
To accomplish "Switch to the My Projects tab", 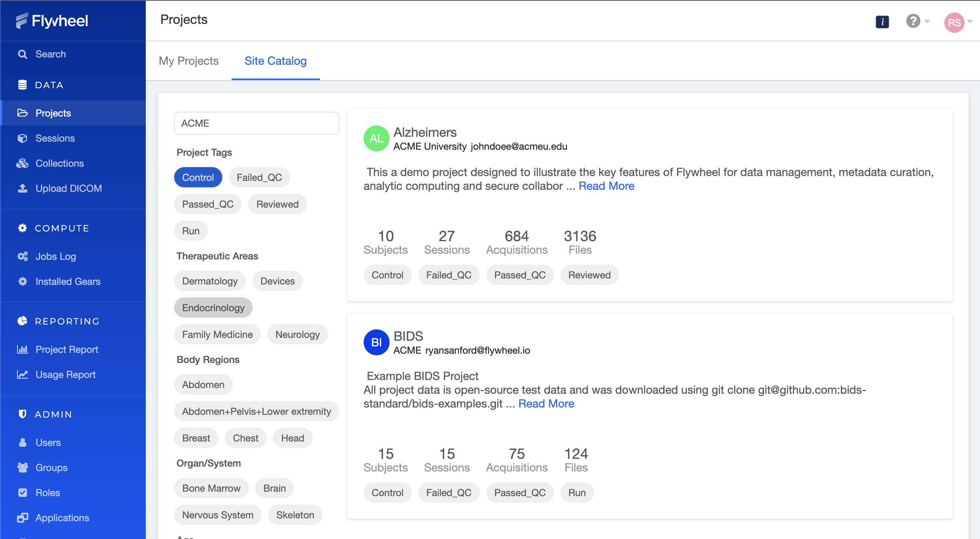I will click(189, 61).
